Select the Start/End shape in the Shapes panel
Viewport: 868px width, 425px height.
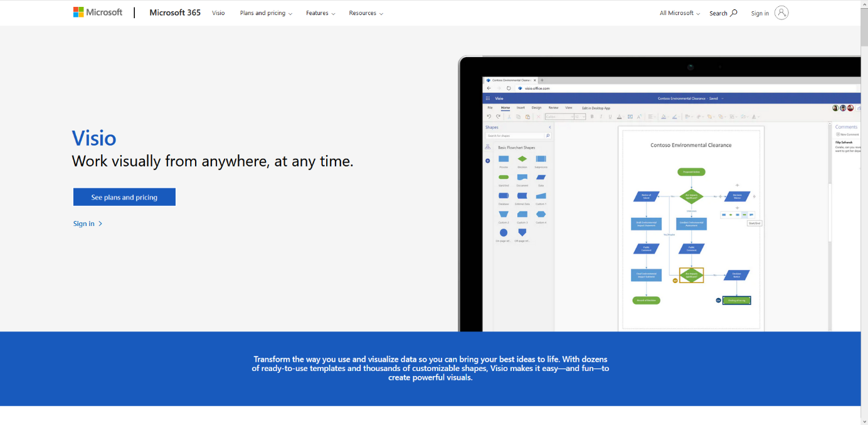click(504, 177)
